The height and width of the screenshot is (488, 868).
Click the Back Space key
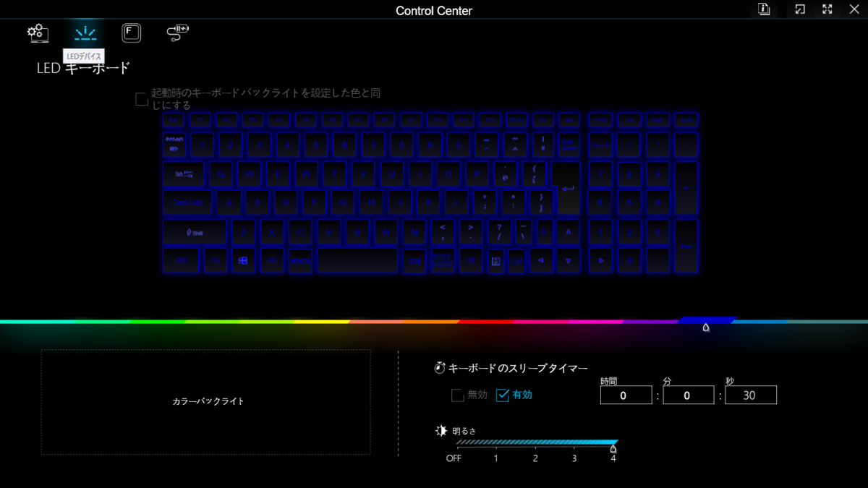pos(569,145)
